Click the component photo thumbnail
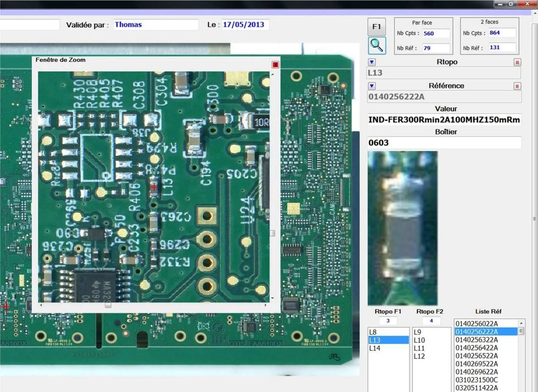This screenshot has height=392, width=538. [x=403, y=228]
